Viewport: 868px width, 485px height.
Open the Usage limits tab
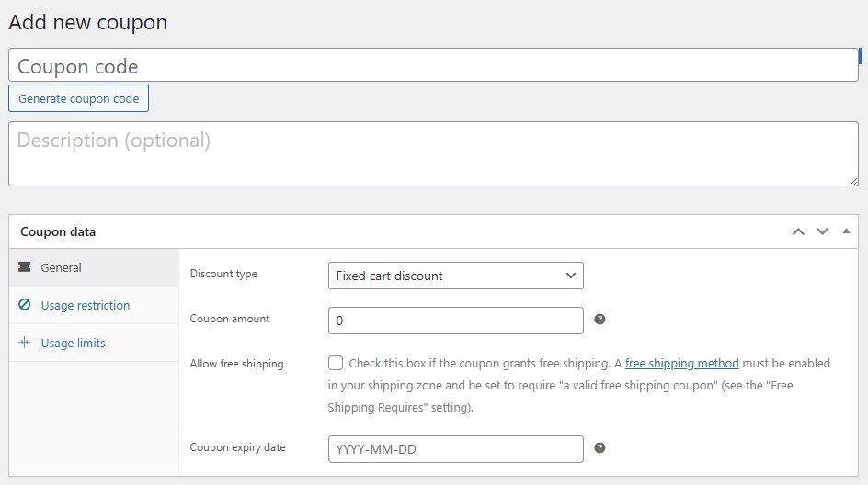click(x=73, y=344)
